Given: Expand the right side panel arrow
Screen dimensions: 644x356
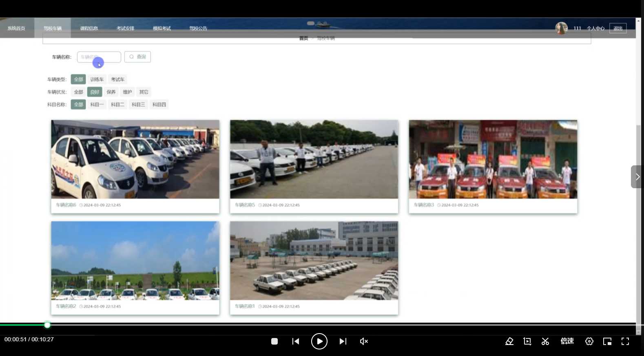Looking at the screenshot, I should click(637, 177).
